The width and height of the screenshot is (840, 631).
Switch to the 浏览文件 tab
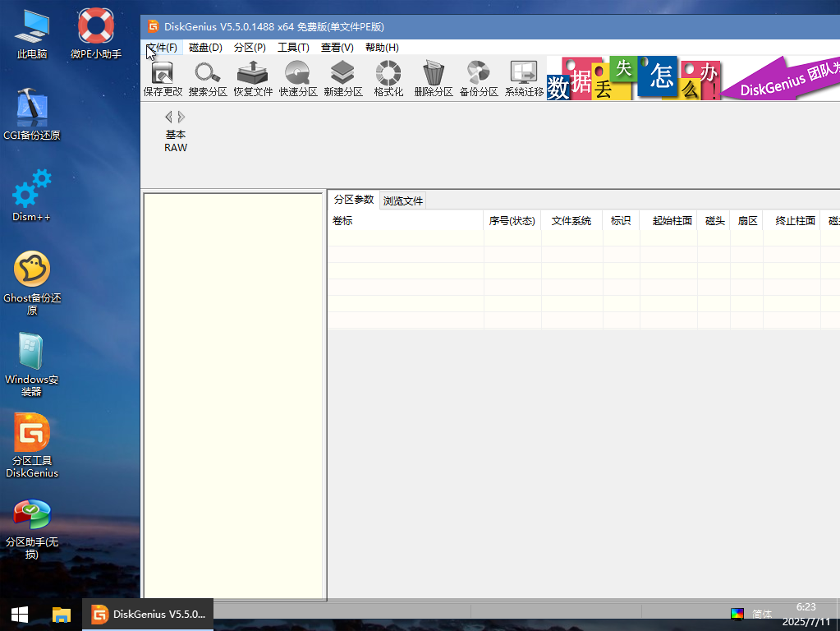403,200
